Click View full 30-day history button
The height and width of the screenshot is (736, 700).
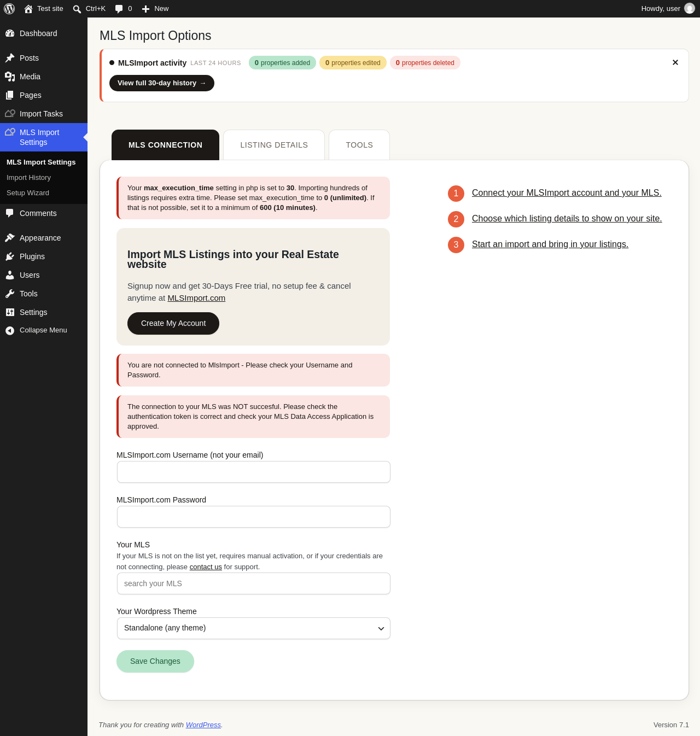162,83
